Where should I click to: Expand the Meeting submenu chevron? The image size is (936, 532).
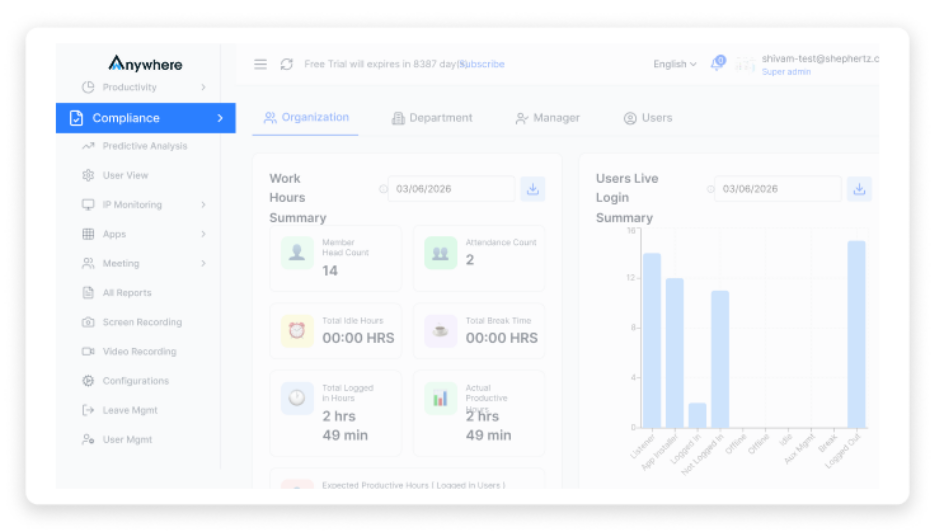[204, 263]
